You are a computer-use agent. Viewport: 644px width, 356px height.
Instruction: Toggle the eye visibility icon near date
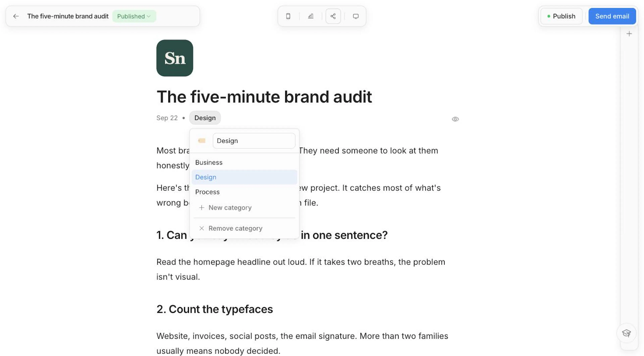[x=455, y=119]
